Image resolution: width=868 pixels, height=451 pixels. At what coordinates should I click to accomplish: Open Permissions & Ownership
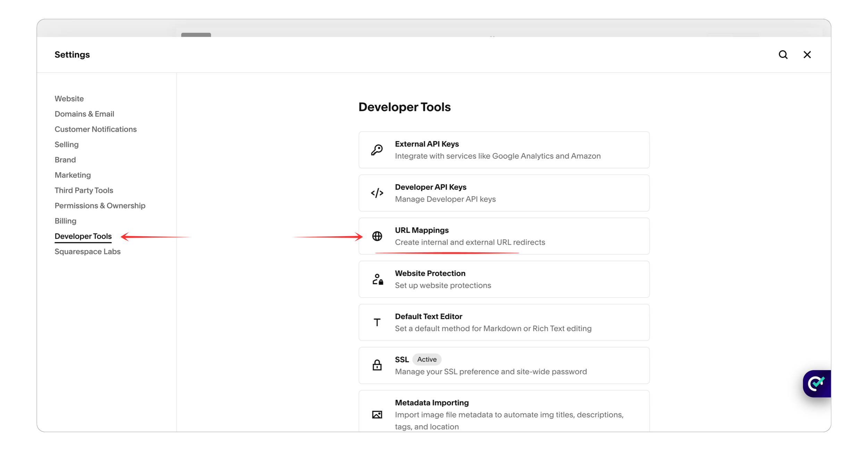point(100,206)
